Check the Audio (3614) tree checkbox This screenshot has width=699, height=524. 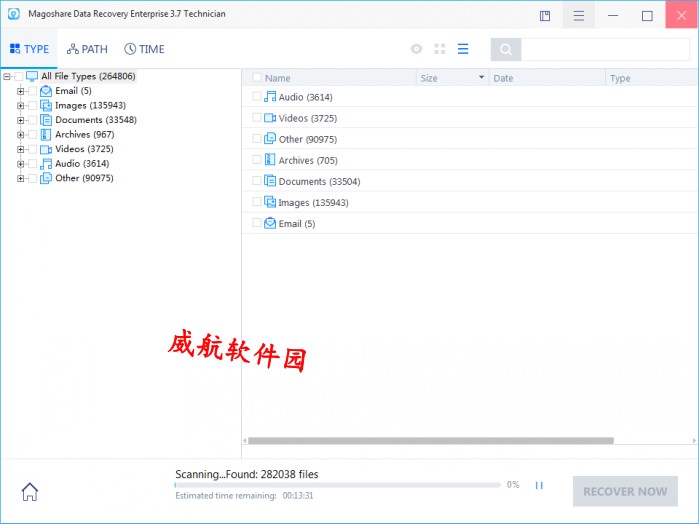[33, 164]
